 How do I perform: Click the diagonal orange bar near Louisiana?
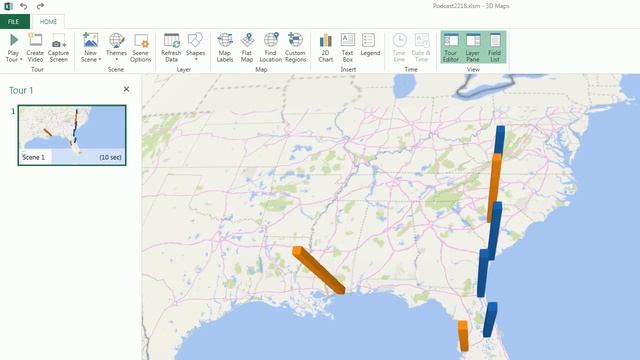point(319,270)
